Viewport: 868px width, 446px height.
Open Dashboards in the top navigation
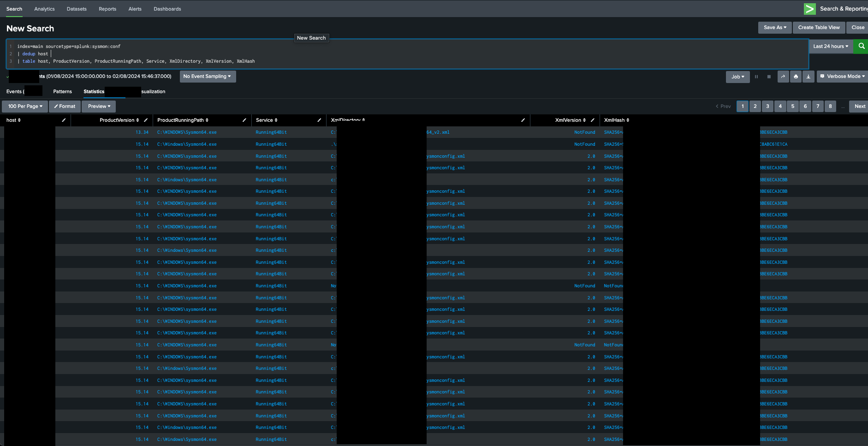point(167,9)
